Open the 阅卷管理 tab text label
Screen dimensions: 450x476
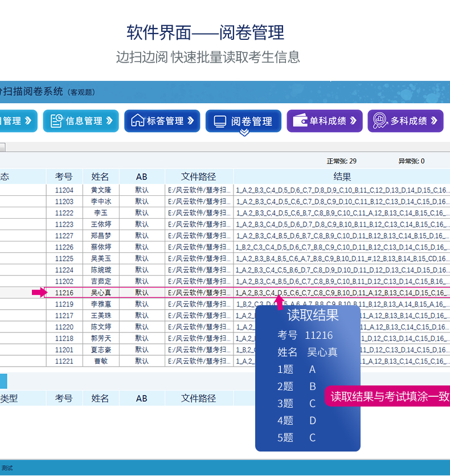click(x=251, y=121)
